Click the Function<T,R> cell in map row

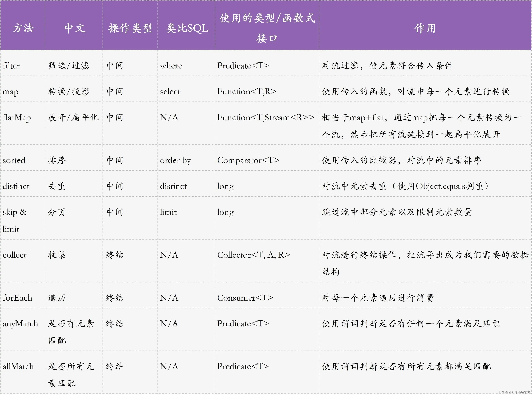point(246,92)
